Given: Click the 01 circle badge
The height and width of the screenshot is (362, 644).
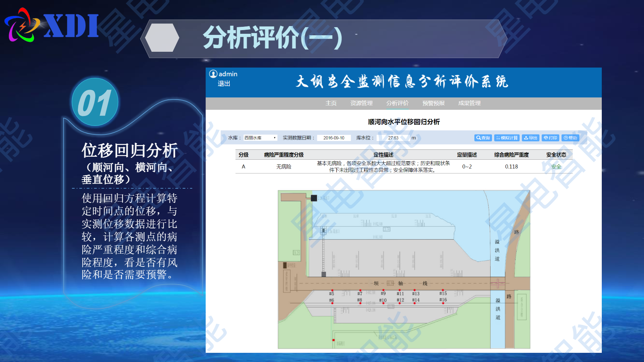Looking at the screenshot, I should pos(95,102).
